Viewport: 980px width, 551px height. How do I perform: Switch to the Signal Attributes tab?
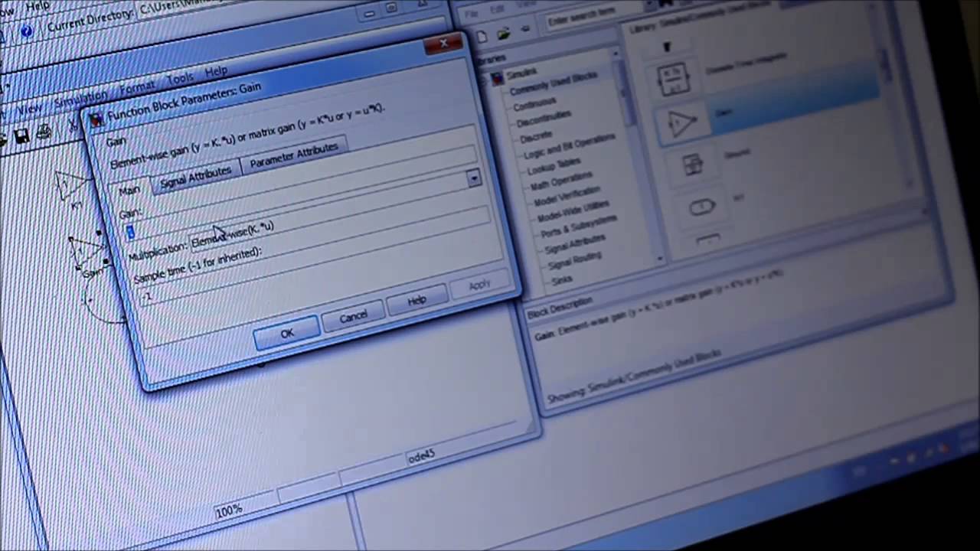coord(196,175)
